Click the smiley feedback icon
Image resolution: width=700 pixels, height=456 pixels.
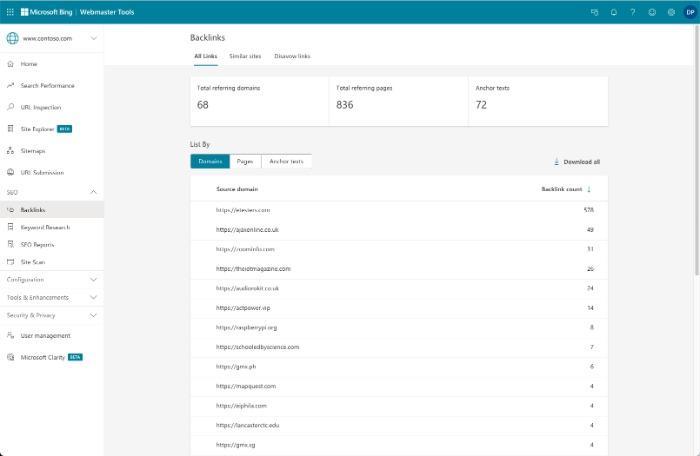click(x=652, y=12)
